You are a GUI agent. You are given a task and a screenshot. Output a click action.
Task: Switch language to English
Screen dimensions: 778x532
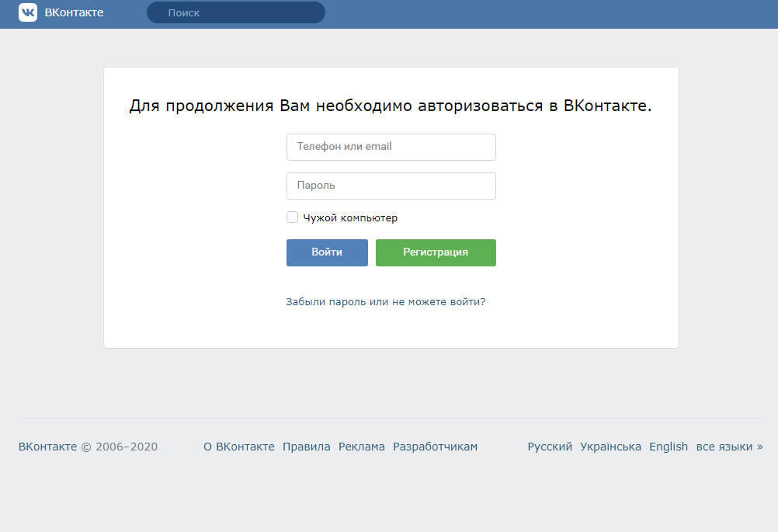[669, 447]
